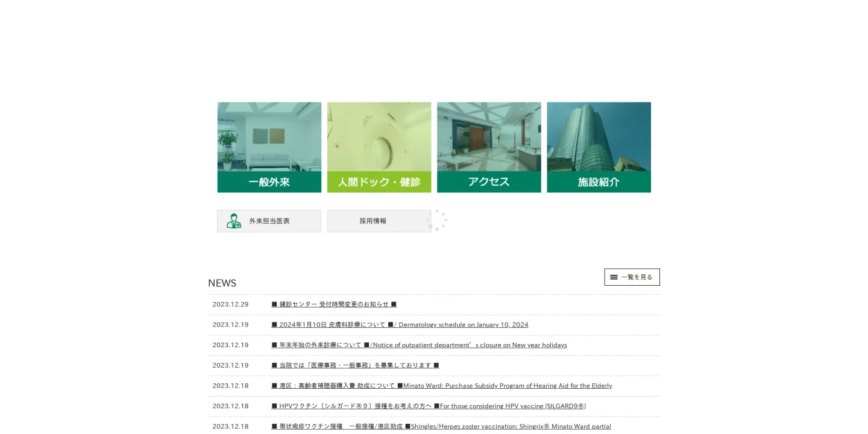Open 一般外来 (general outpatient) banner
This screenshot has height=434, width=868.
tap(269, 182)
